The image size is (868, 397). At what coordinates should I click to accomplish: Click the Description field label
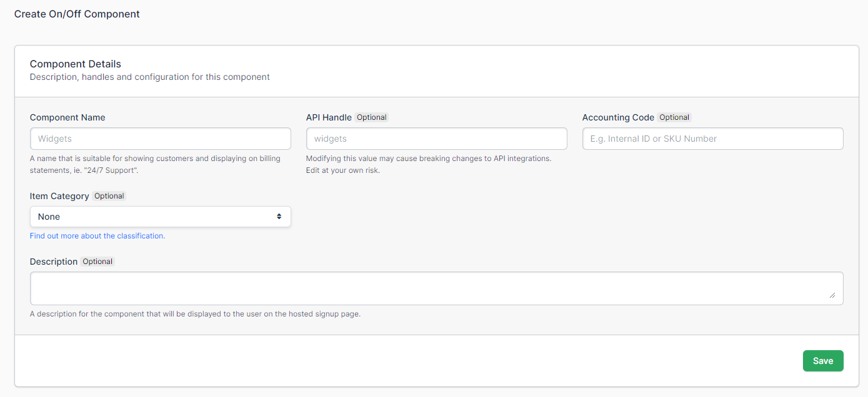54,262
